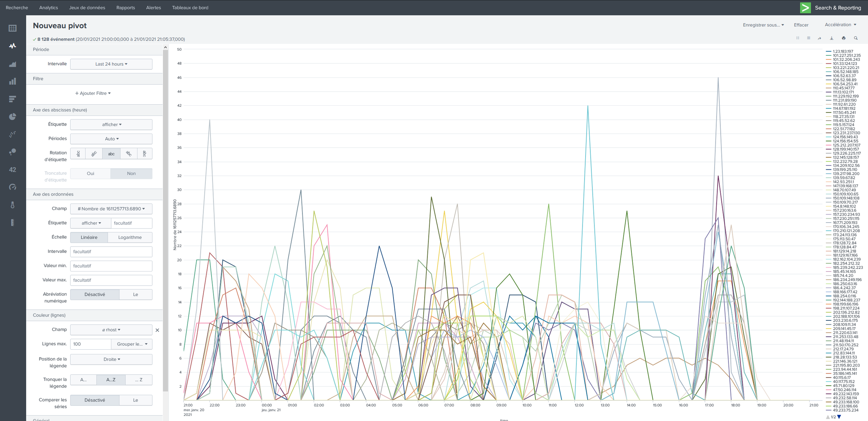The width and height of the screenshot is (868, 421).
Task: Switch to the statistics table view icon
Action: pyautogui.click(x=13, y=28)
